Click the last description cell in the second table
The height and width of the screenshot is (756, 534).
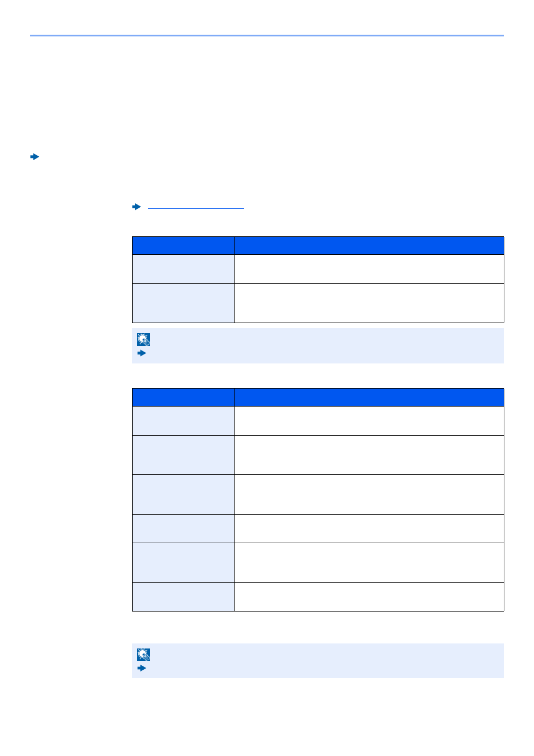click(369, 597)
